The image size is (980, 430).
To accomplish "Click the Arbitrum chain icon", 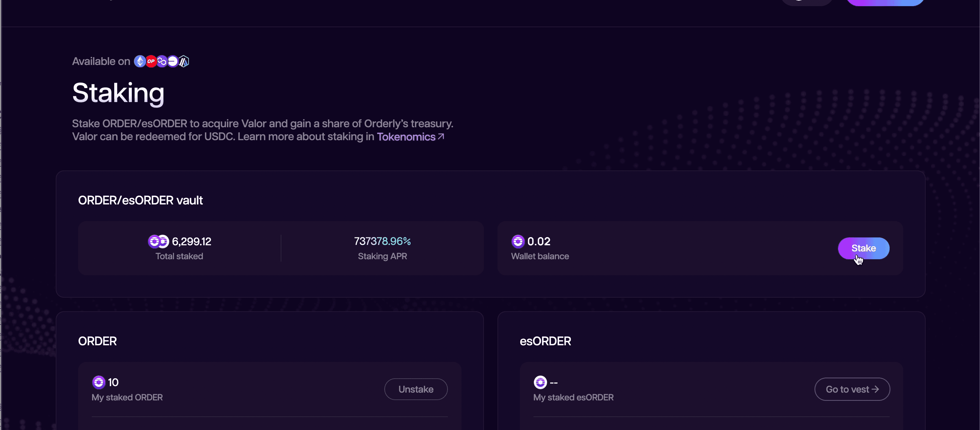I will 184,61.
